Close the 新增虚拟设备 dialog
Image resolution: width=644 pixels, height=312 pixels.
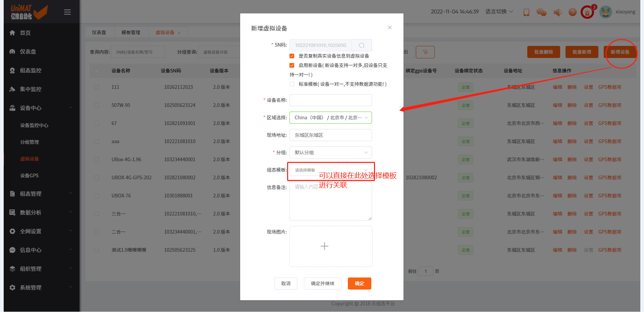coord(390,27)
